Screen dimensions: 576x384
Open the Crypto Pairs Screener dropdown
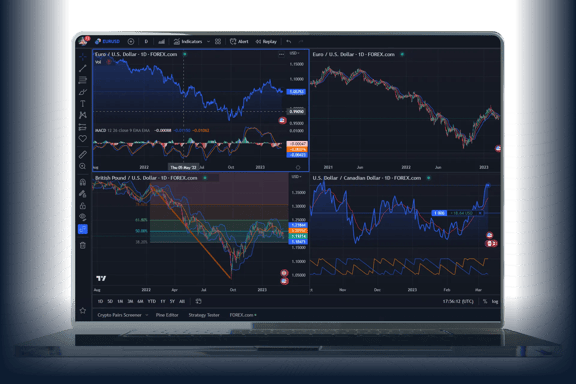tap(123, 315)
